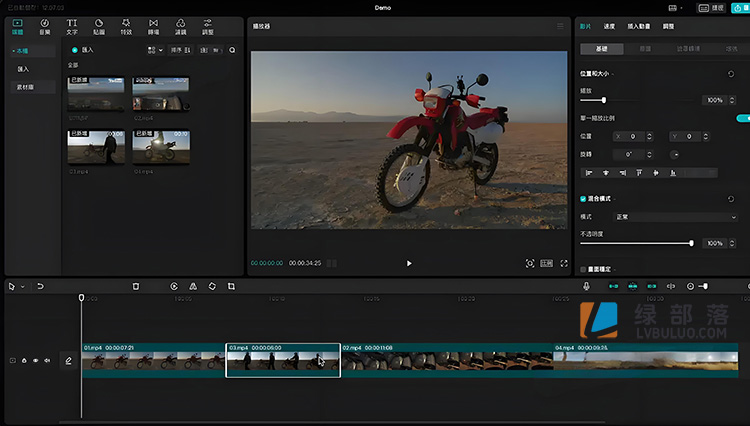Play the preview in the player

(409, 263)
